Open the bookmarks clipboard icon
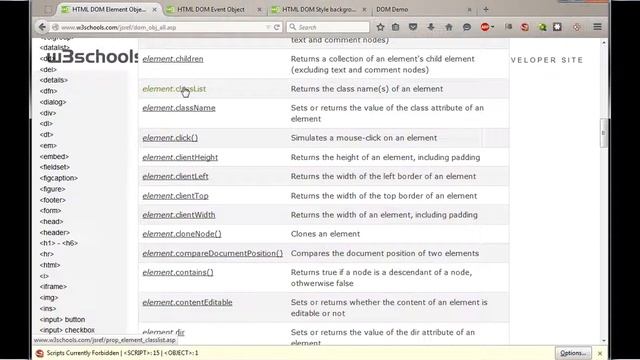640x360 pixels. tap(396, 27)
